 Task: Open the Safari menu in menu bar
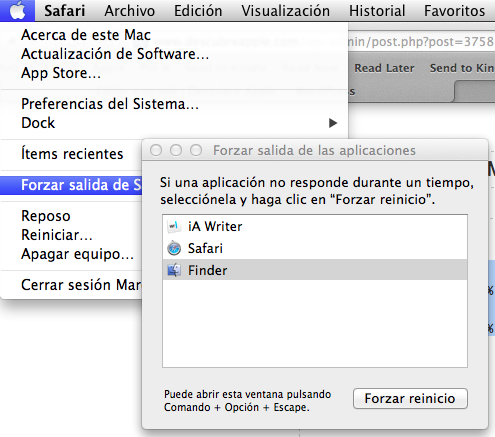[x=65, y=11]
